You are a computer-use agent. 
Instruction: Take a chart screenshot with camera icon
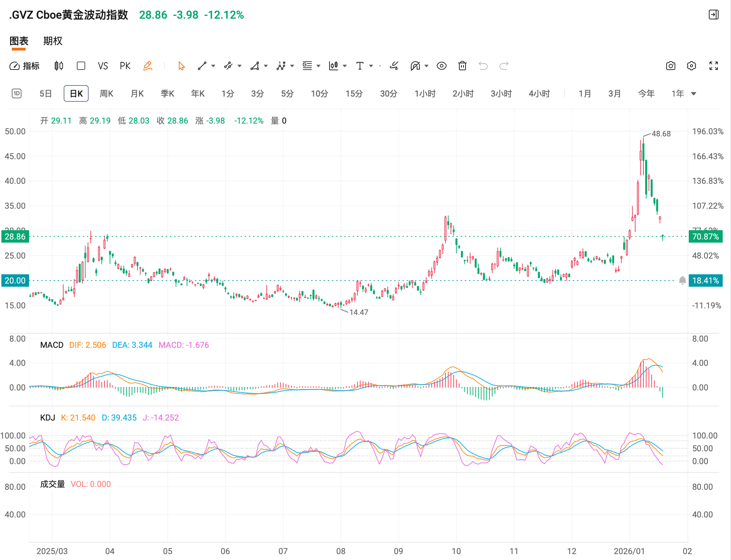tap(670, 66)
